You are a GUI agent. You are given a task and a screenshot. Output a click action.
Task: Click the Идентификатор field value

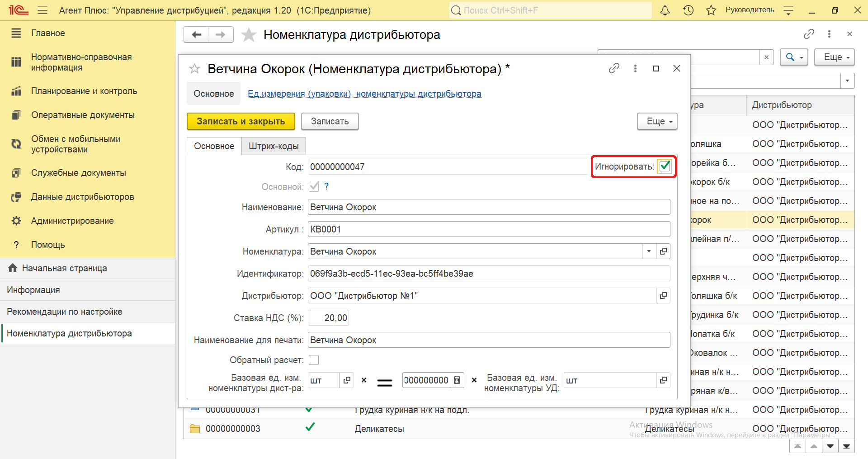tap(489, 274)
